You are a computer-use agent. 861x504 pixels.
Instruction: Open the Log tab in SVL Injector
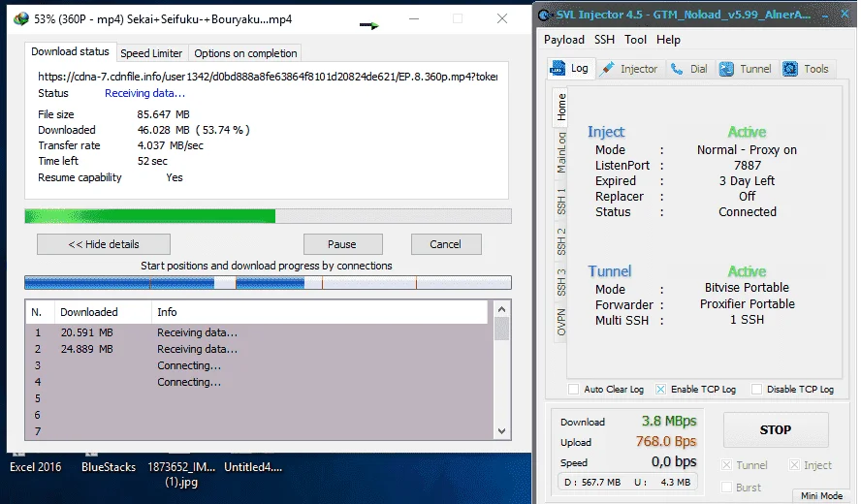tap(570, 69)
